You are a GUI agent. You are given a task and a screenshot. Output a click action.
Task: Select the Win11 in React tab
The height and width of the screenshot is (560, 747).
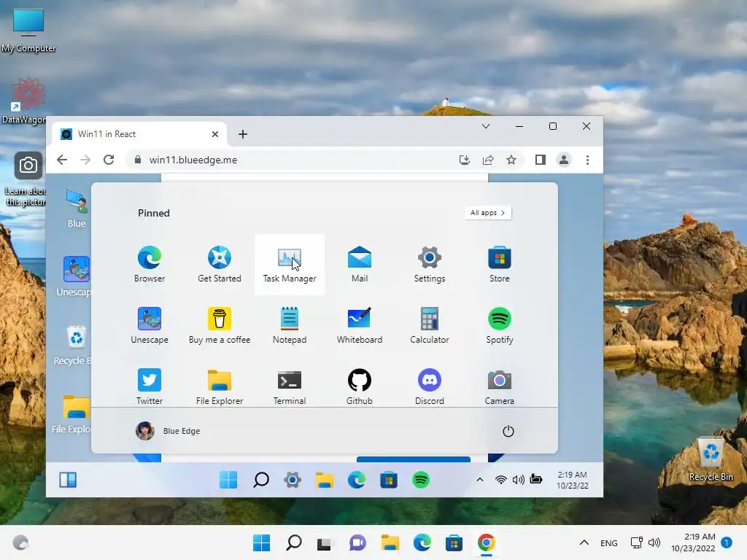pyautogui.click(x=139, y=134)
